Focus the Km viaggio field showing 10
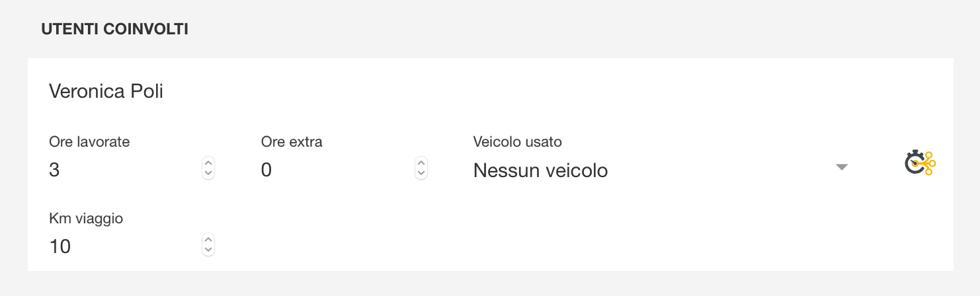 pyautogui.click(x=124, y=247)
